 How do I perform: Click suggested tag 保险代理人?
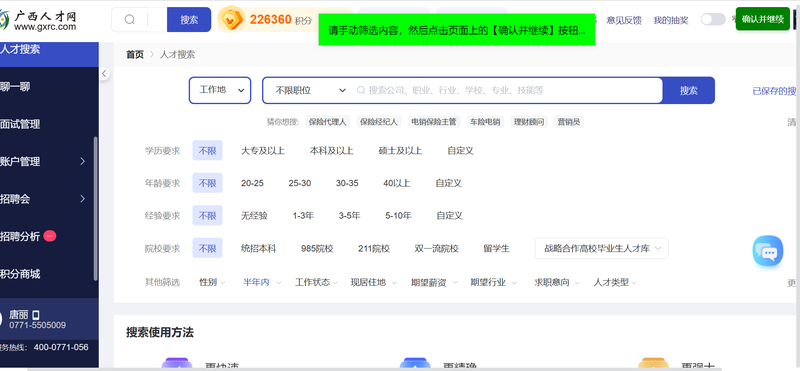[327, 121]
